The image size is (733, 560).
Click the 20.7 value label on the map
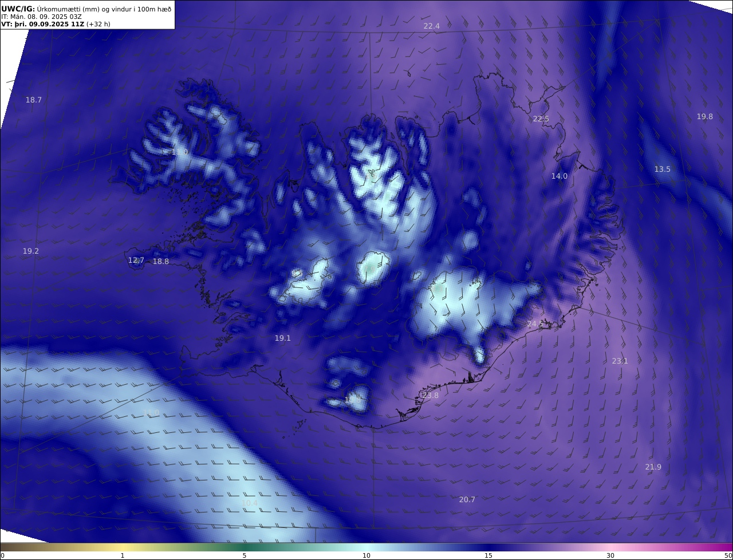coord(467,500)
